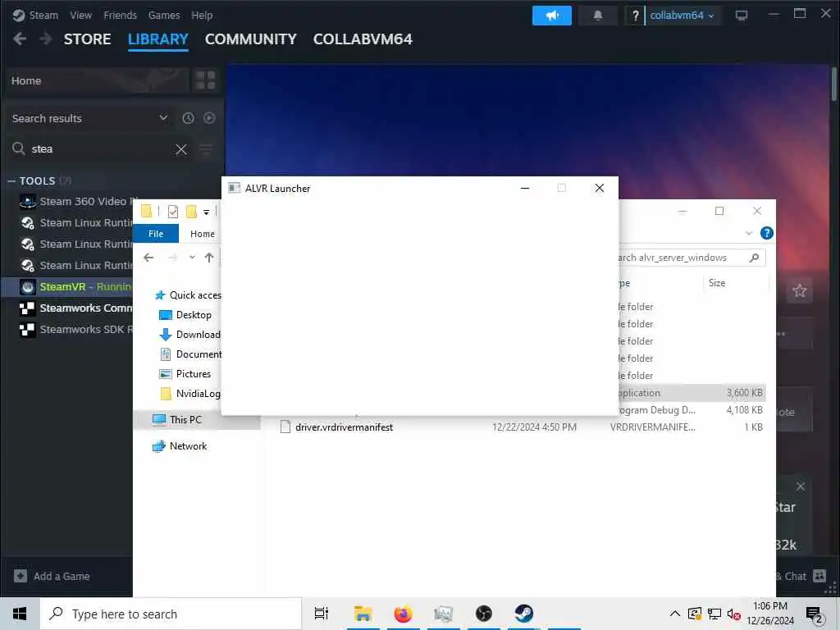This screenshot has width=840, height=630.
Task: Open Customize Quick Access Toolbar dropdown
Action: tap(206, 212)
